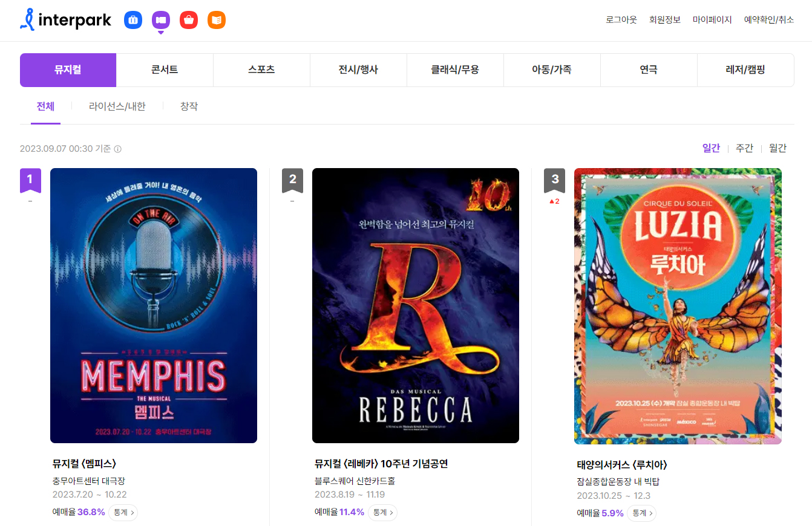
Task: Switch to the 전체 sub-tab
Action: [x=45, y=106]
